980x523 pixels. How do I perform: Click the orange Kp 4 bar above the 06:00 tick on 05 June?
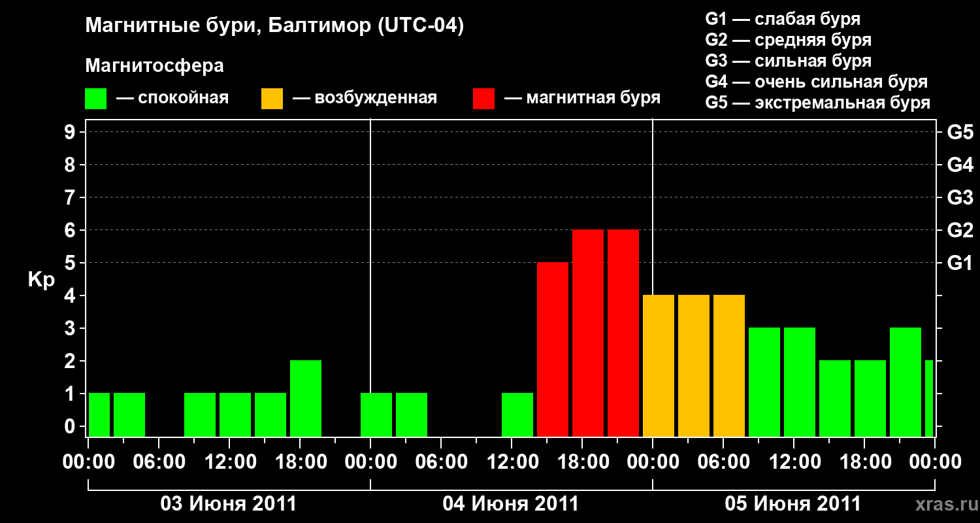729,366
